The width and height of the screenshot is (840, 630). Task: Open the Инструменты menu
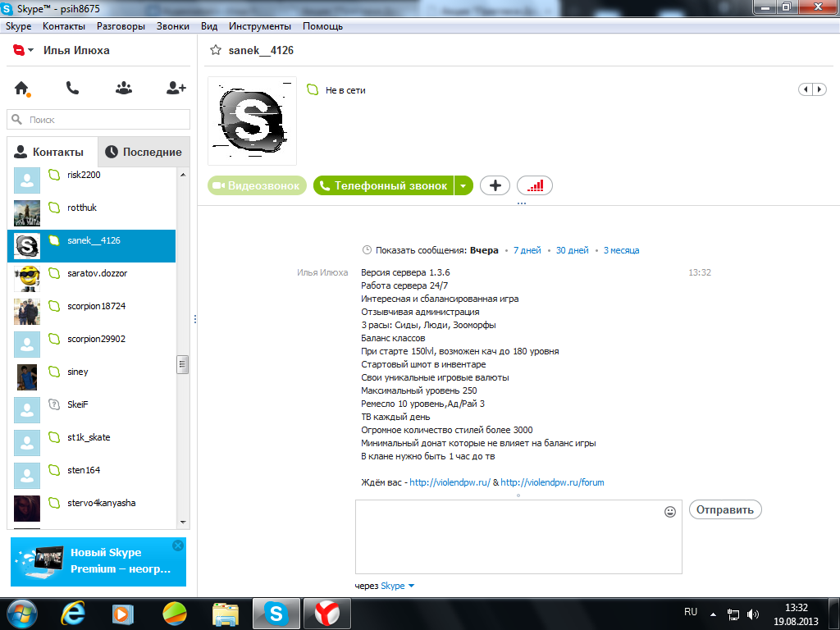[260, 26]
